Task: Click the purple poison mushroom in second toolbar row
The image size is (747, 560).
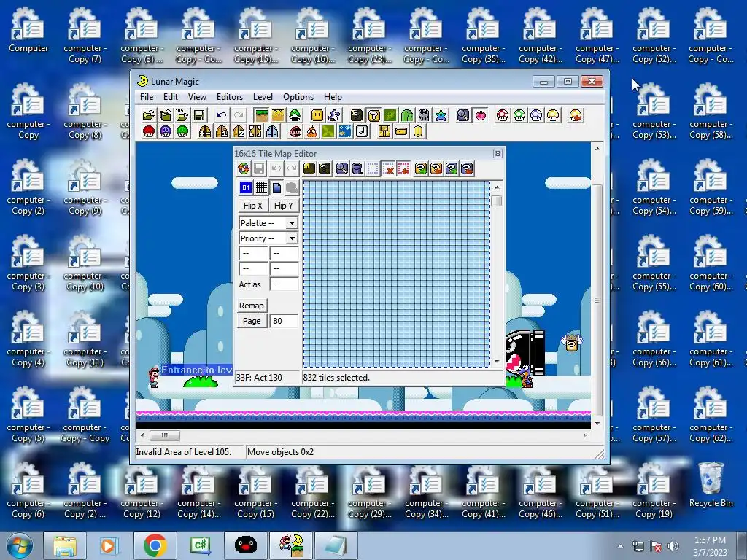Action: [166, 131]
